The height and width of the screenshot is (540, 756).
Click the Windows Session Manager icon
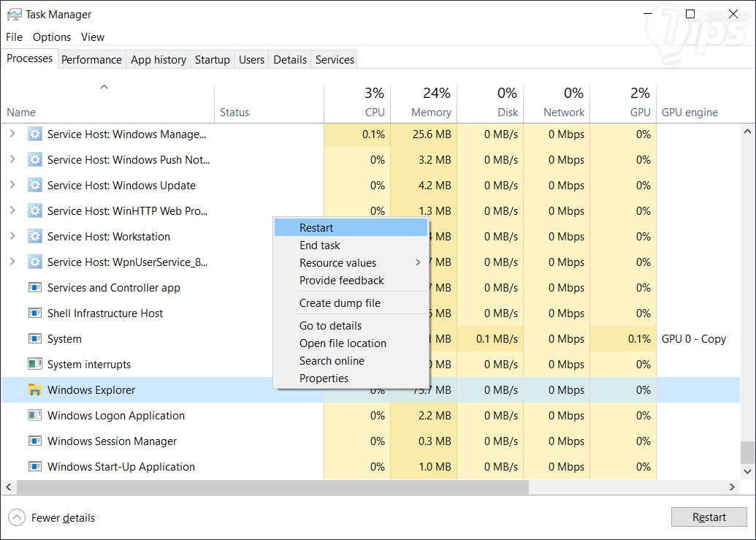point(34,441)
